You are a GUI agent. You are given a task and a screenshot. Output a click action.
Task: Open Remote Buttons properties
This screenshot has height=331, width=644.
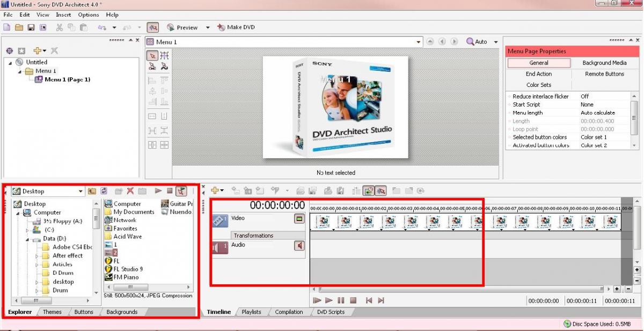tap(604, 74)
